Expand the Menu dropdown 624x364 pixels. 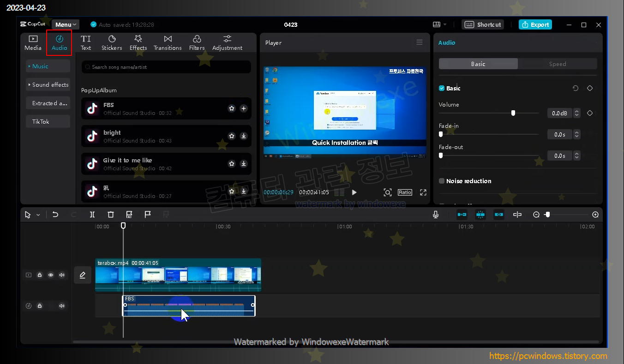(66, 25)
